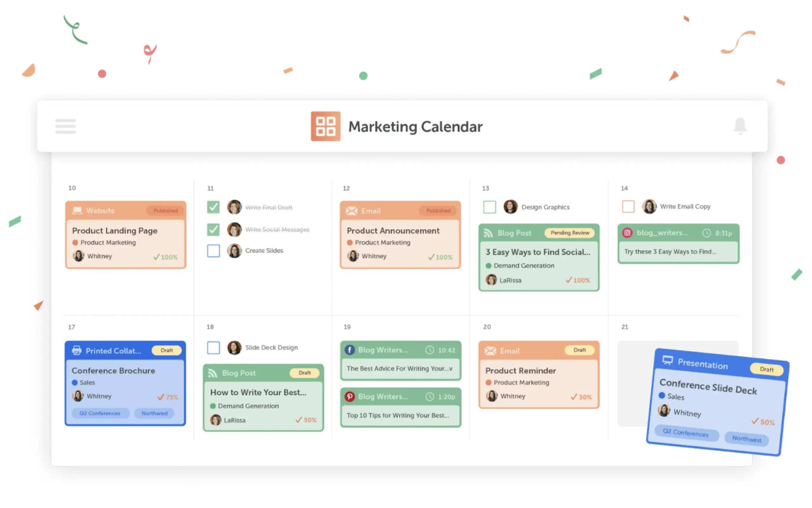Click the Q2 Conferences tag on Conference Brochure
Viewport: 812px width, 508px height.
pyautogui.click(x=100, y=413)
